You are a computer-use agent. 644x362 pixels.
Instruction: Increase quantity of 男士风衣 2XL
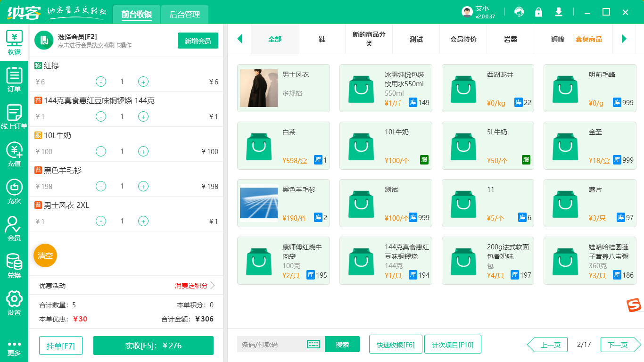coord(143,221)
